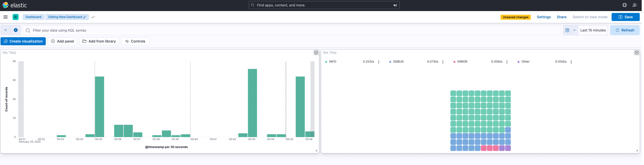This screenshot has height=165, width=644.
Task: Click ERROR pink legend color dot
Action: [x=454, y=62]
